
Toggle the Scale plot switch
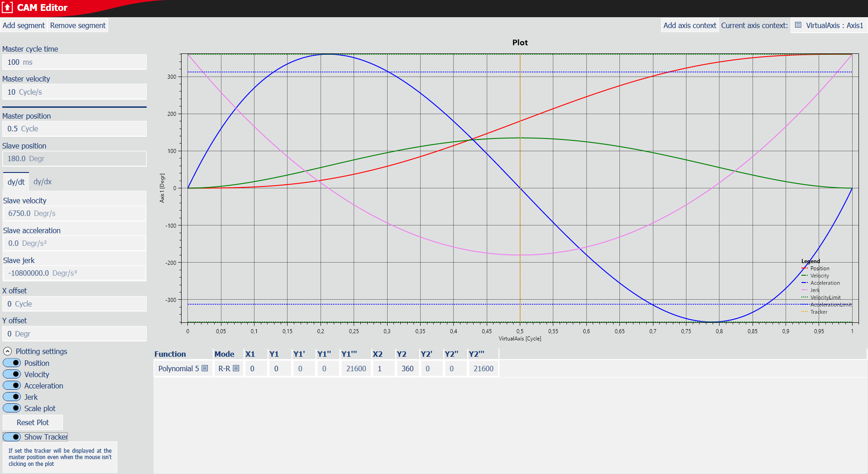[12, 408]
